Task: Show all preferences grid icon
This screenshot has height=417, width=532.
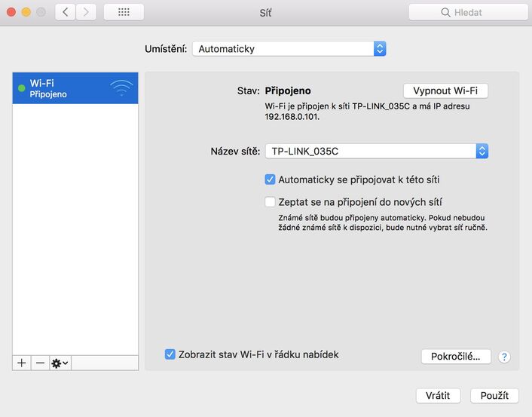Action: [x=124, y=12]
